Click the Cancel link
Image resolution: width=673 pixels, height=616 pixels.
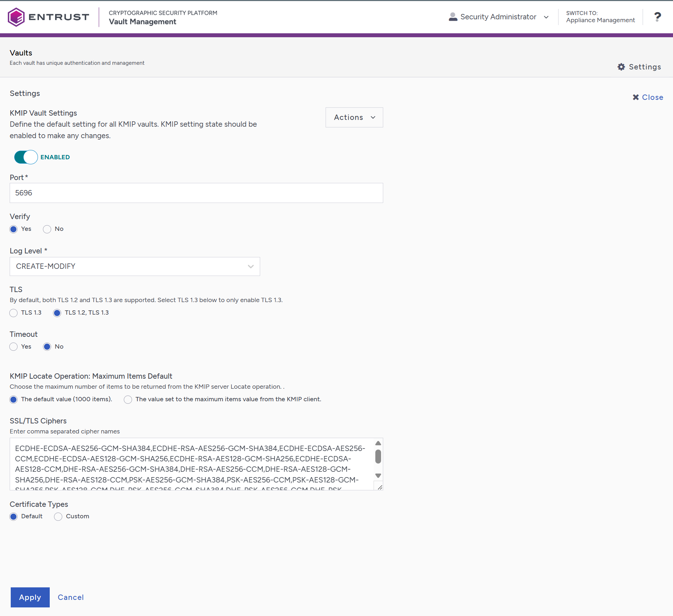coord(71,597)
